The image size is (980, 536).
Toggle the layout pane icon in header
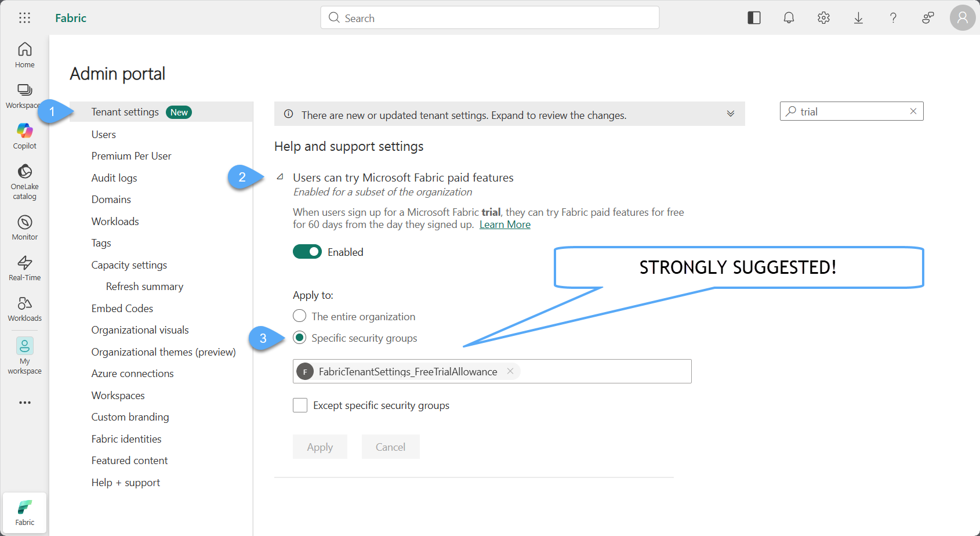click(754, 18)
